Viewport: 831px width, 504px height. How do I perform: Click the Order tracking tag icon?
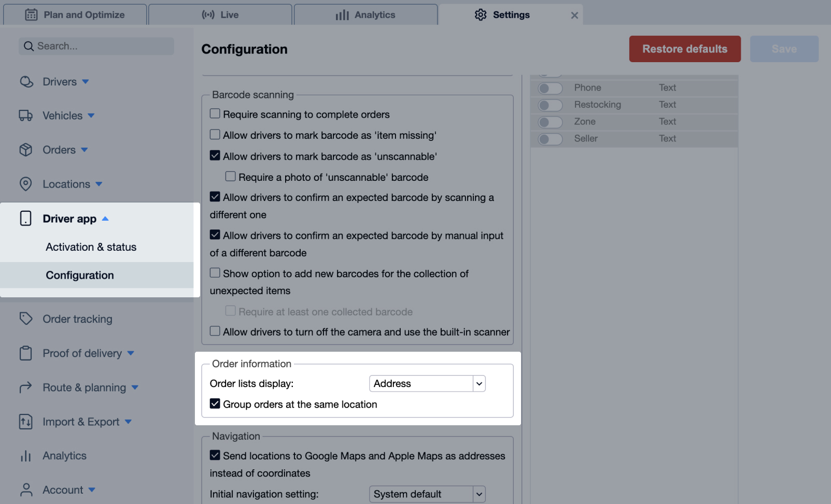click(x=26, y=319)
